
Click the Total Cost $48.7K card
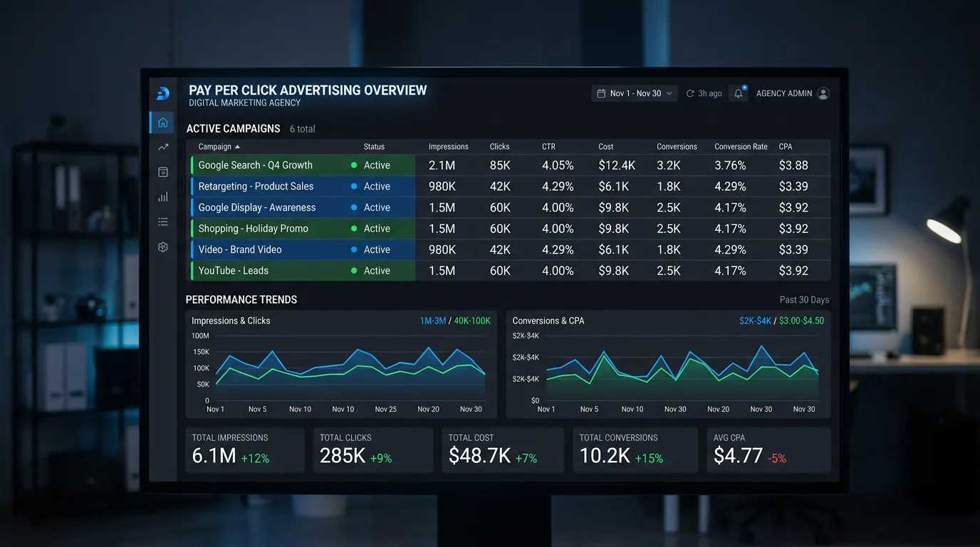coord(503,449)
